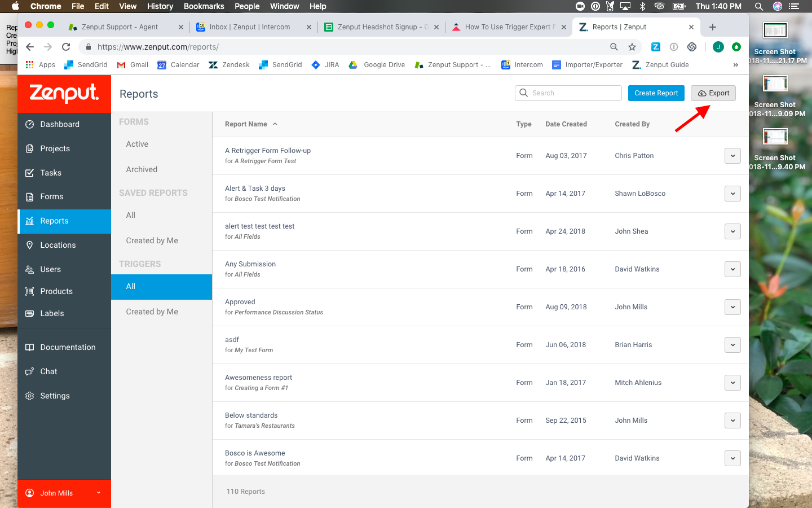812x508 pixels.
Task: Open the A Retrigger Form Follow-up report
Action: (x=268, y=151)
